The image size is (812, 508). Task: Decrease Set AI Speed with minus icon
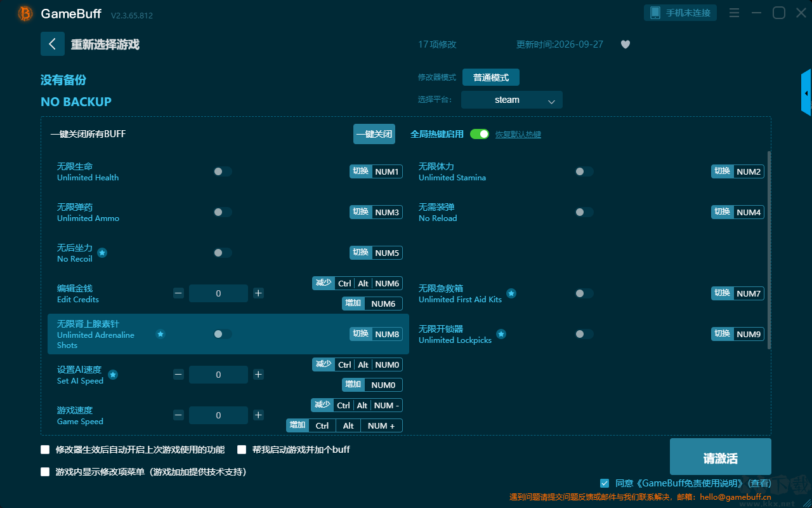coord(179,375)
